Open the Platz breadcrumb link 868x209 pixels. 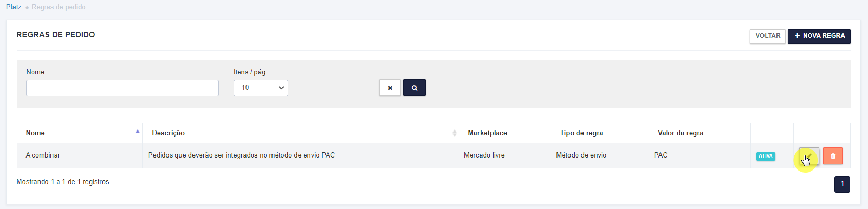pos(14,7)
